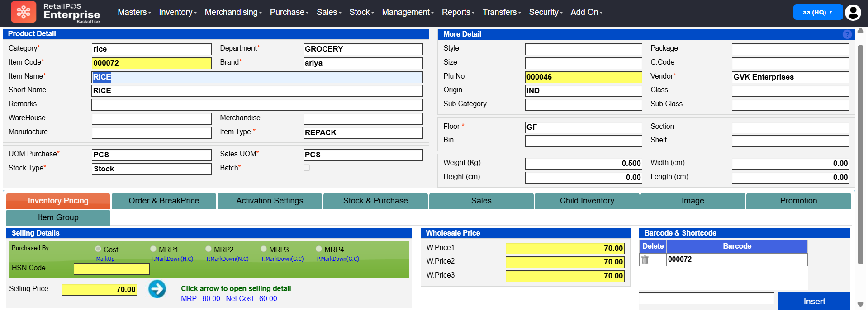This screenshot has height=311, width=868.
Task: Expand the Reports menu
Action: point(458,12)
